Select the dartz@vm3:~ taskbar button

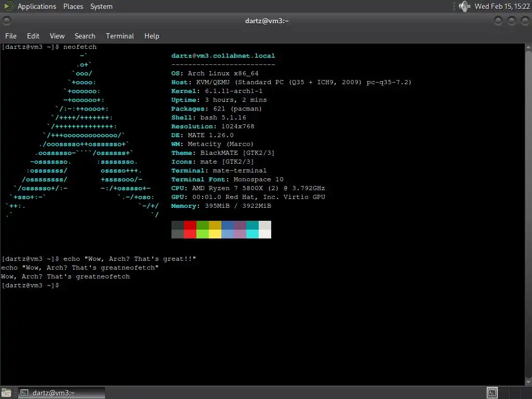click(x=61, y=393)
